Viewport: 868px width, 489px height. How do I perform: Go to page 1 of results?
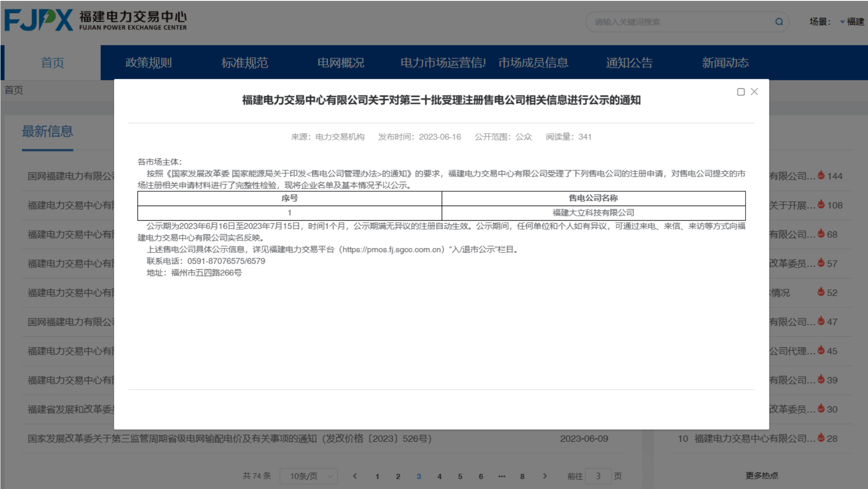(377, 476)
